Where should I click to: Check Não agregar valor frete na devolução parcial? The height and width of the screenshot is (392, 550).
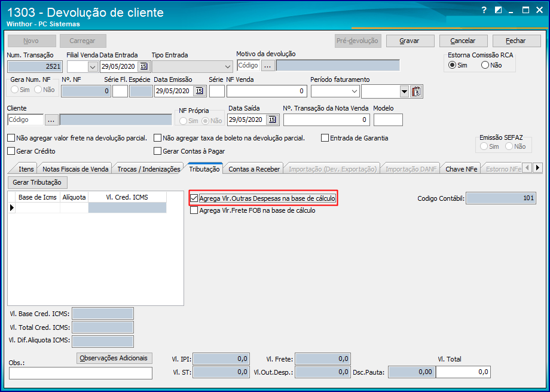[11, 138]
